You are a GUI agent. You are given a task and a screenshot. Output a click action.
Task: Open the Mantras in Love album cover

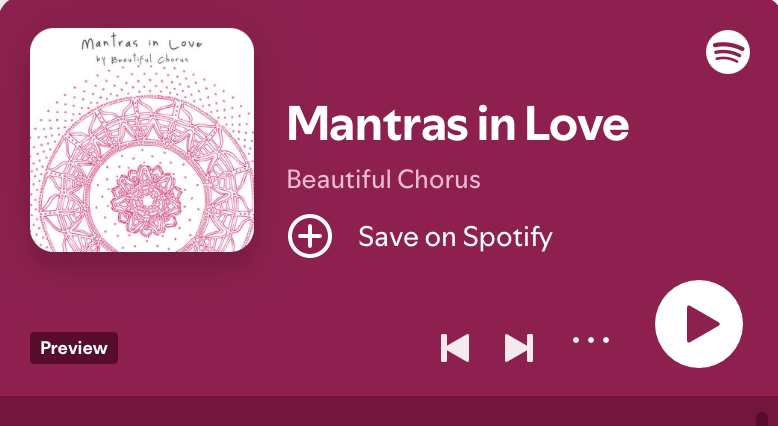[142, 140]
